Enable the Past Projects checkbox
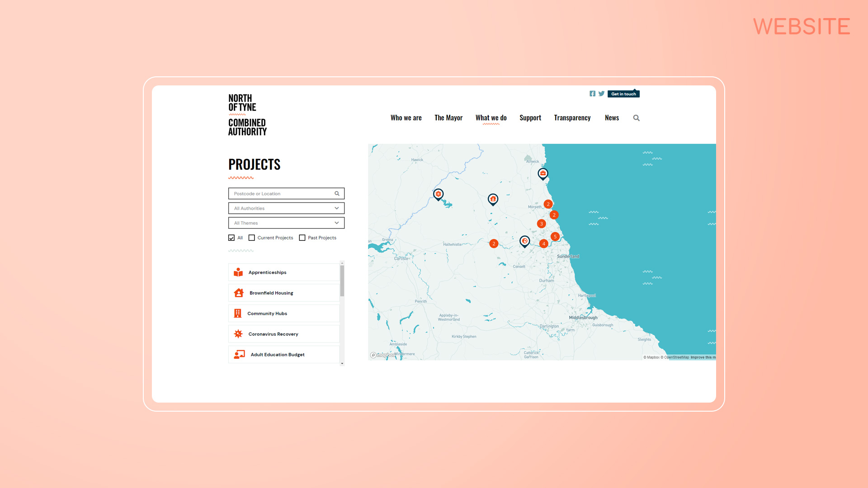The width and height of the screenshot is (868, 488). [302, 238]
